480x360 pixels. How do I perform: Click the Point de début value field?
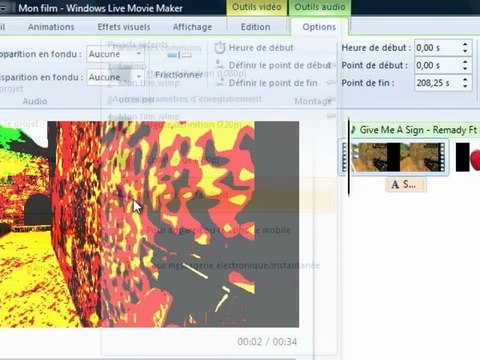pyautogui.click(x=437, y=65)
